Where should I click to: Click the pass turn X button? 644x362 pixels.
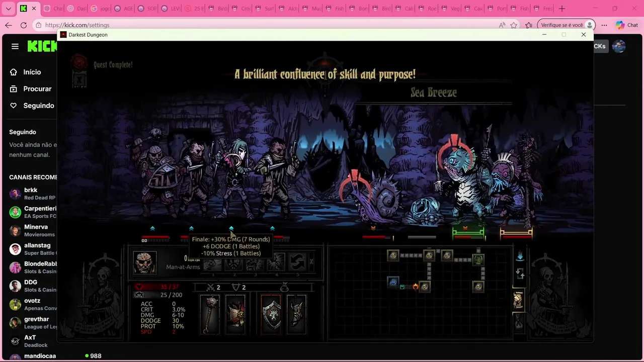311,262
